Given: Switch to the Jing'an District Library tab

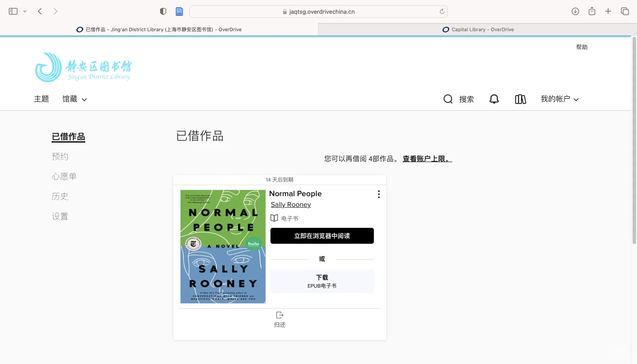Looking at the screenshot, I should click(159, 29).
